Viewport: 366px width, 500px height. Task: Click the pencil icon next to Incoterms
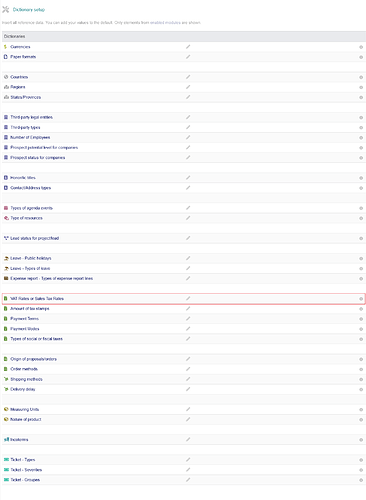point(188,439)
